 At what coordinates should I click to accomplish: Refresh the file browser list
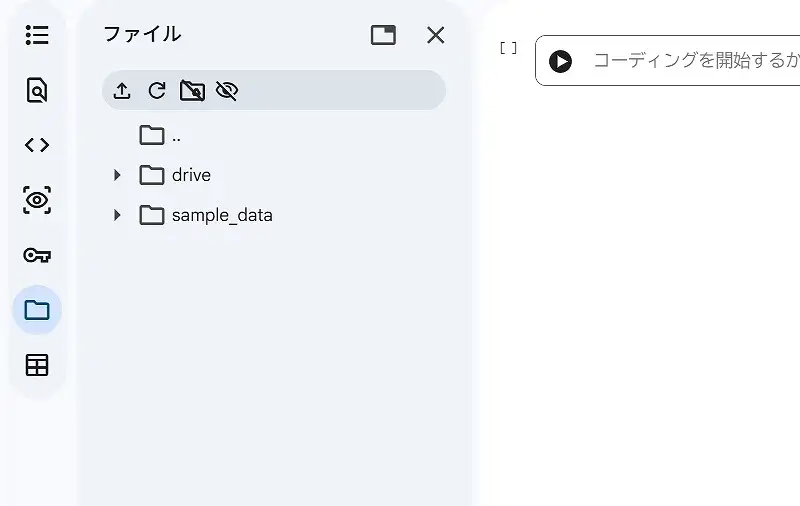[157, 91]
